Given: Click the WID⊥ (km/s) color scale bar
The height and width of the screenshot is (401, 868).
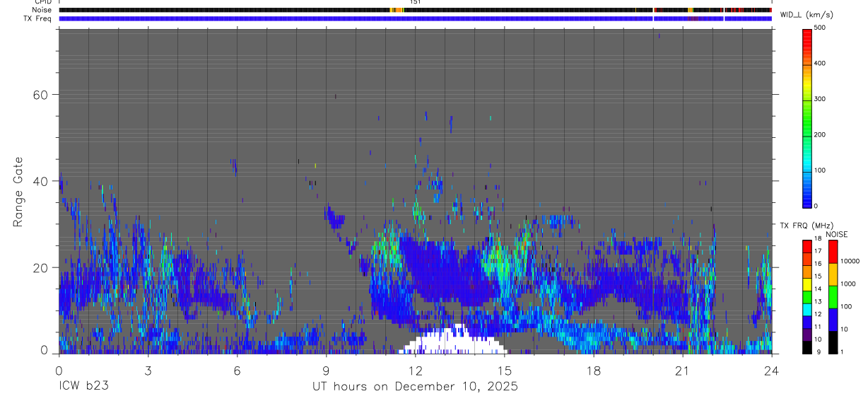Looking at the screenshot, I should [x=807, y=117].
